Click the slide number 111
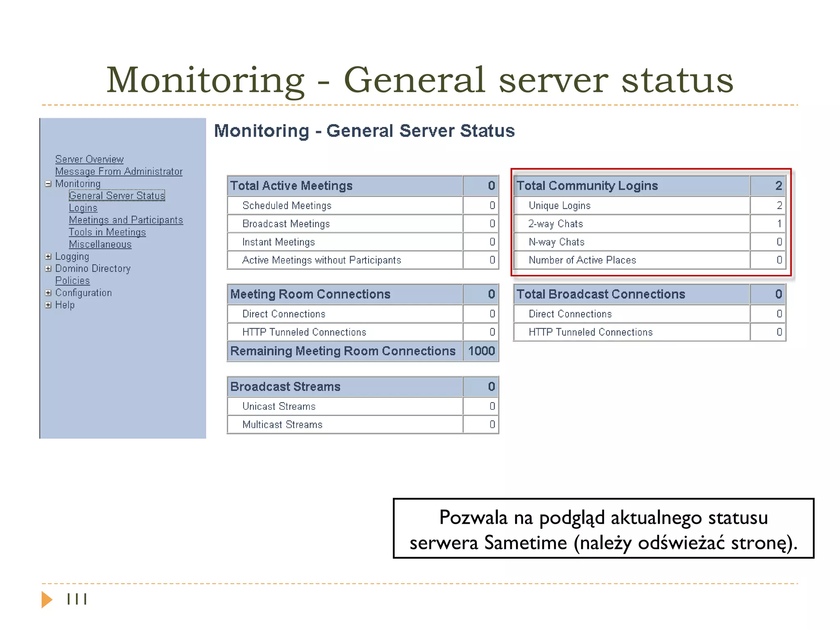 pos(77,599)
